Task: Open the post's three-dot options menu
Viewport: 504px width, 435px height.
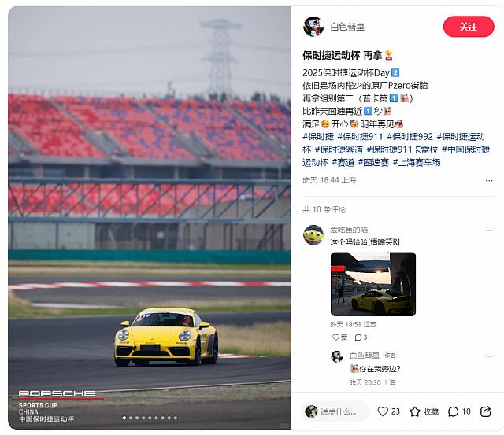Action: click(x=489, y=180)
